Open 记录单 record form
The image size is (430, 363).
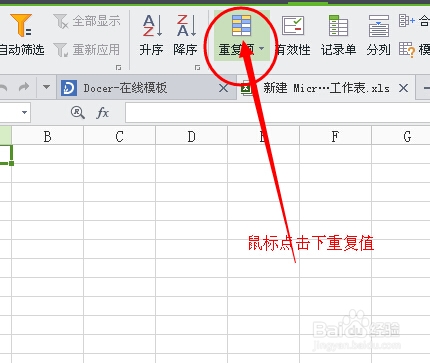pos(339,35)
